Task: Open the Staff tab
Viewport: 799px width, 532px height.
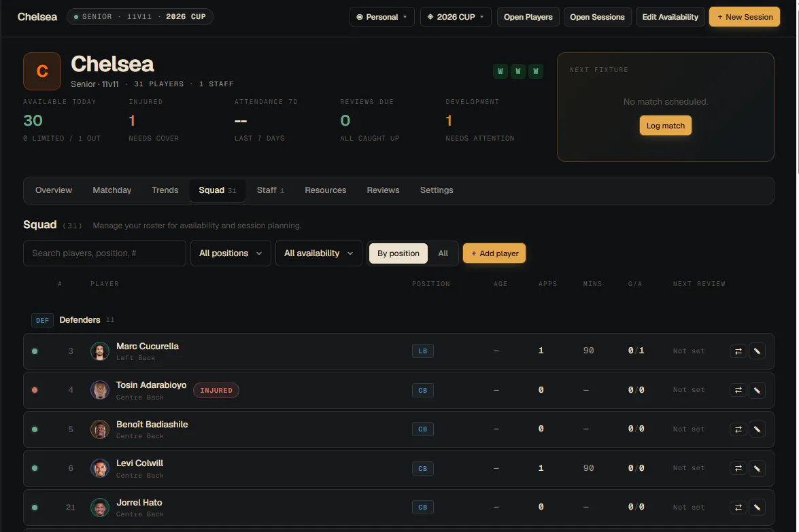Action: tap(271, 190)
